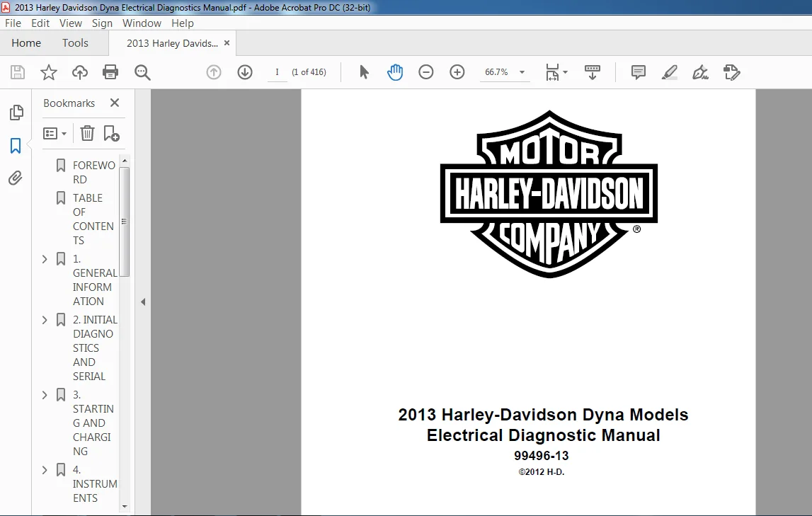Collapse the navigation pane arrow

[143, 302]
